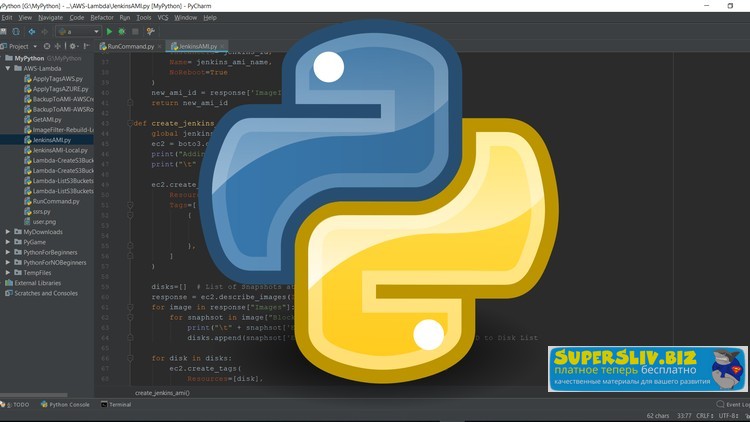Click the scroll-from-source target icon

(47, 46)
